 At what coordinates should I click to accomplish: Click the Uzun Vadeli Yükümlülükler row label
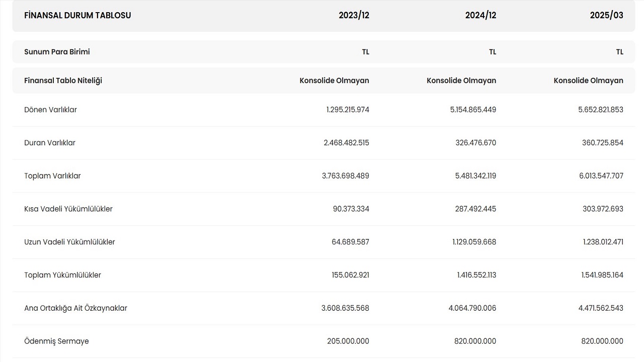(69, 242)
